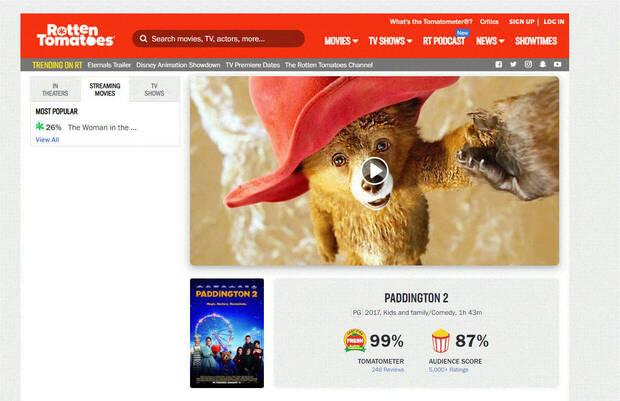Click the search movies input field
The height and width of the screenshot is (401, 620).
[218, 39]
